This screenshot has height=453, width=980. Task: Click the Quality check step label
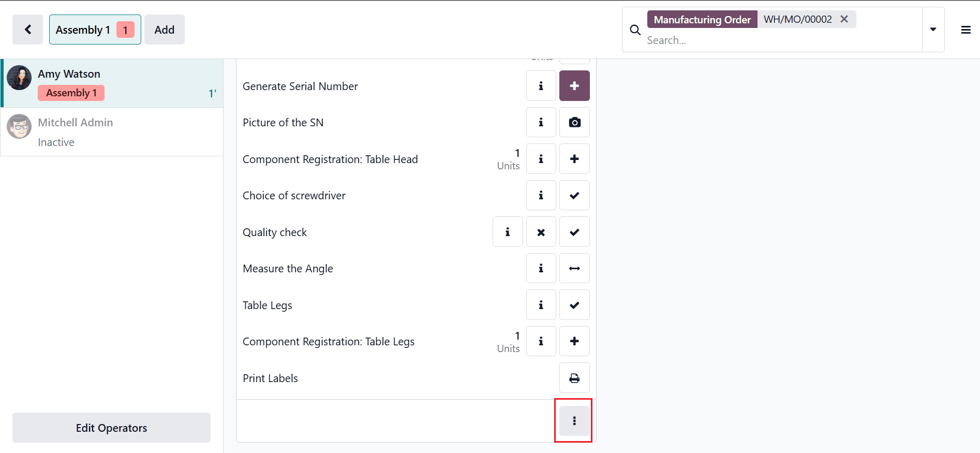coord(275,232)
